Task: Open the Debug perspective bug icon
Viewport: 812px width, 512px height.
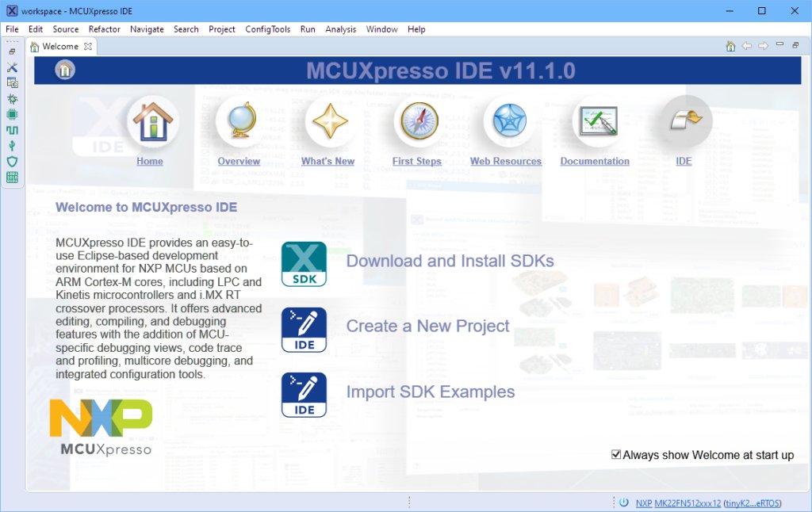Action: coord(12,98)
